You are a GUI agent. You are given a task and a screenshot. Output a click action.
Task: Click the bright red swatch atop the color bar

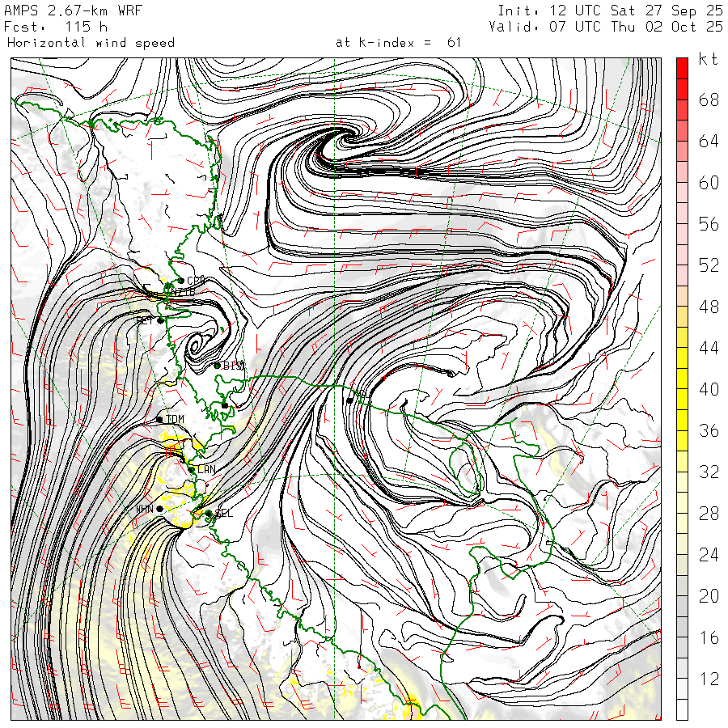682,68
